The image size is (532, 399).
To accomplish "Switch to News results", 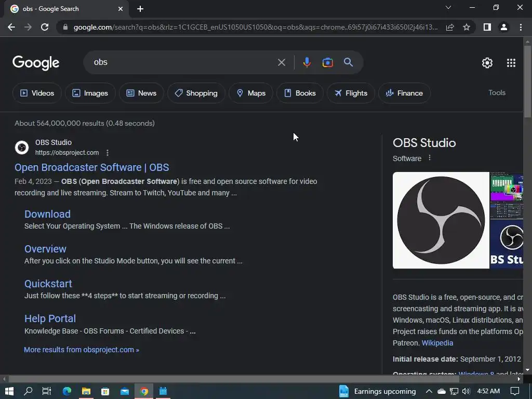I will [141, 93].
